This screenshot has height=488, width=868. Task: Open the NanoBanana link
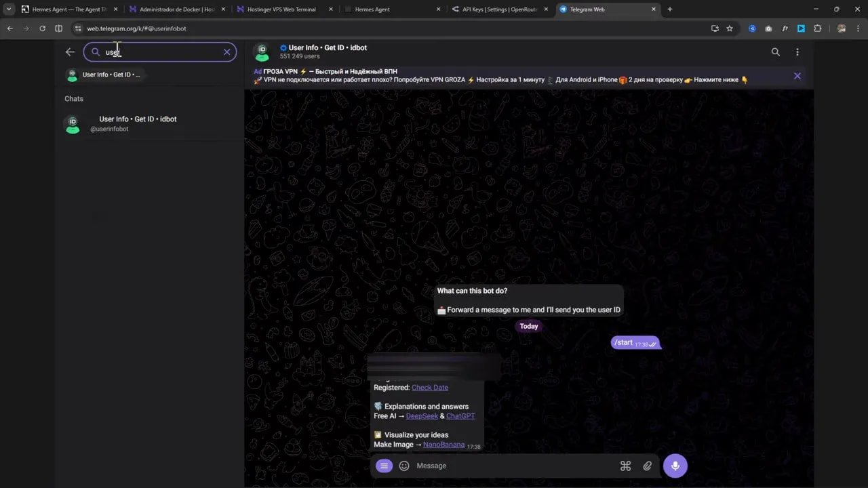(443, 445)
